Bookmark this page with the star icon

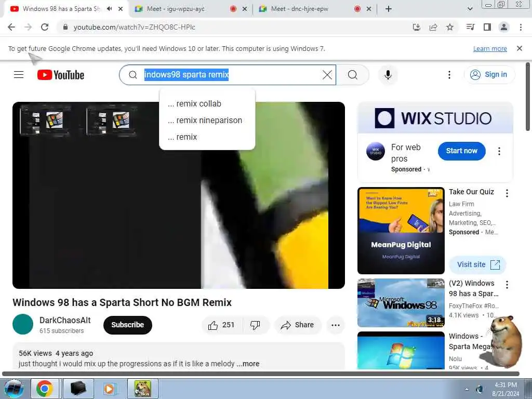coord(449,27)
